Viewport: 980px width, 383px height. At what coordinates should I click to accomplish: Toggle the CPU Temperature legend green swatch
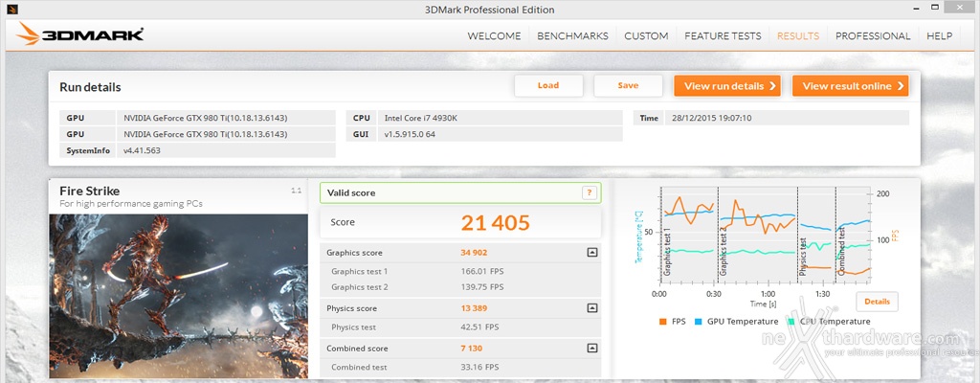coord(791,322)
